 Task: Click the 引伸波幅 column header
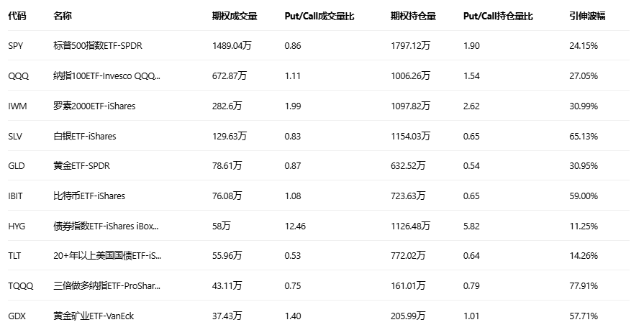click(587, 16)
